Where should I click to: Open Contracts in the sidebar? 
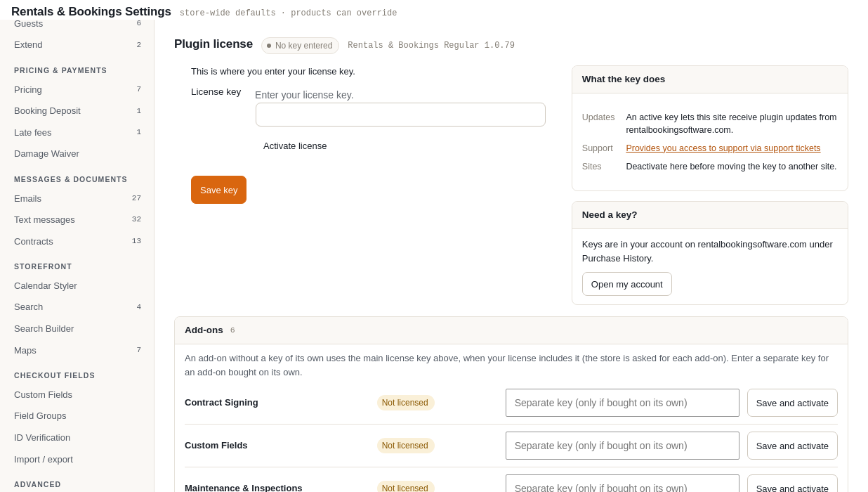tap(77, 242)
